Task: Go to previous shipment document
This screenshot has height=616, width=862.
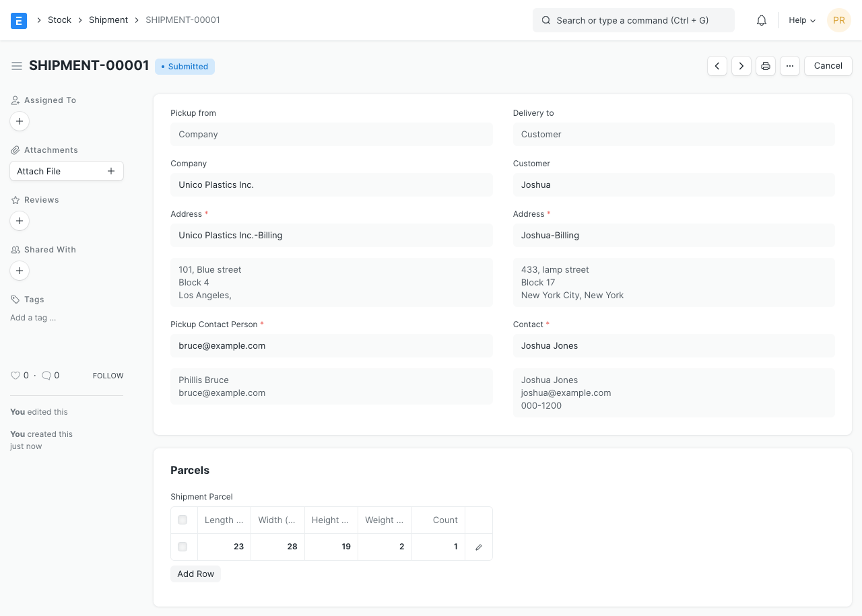Action: coord(717,66)
